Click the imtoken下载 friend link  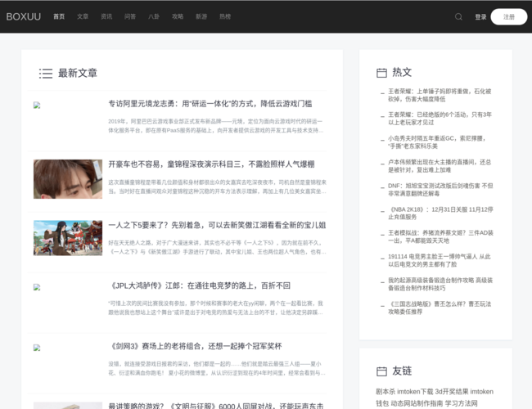(415, 392)
